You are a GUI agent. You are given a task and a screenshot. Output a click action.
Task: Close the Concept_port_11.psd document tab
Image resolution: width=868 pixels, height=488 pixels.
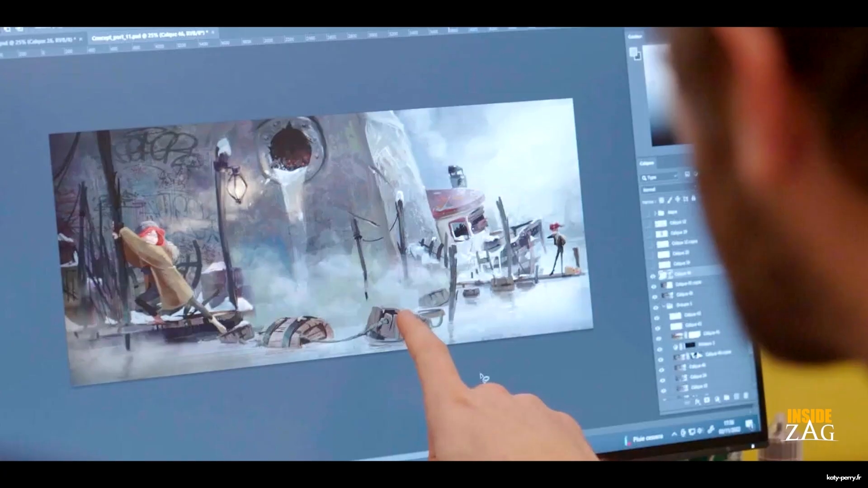coord(213,32)
